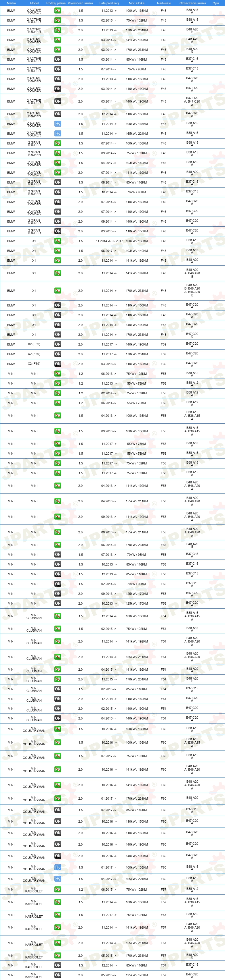This screenshot has height=980, width=225.
Task: Click the Rodzaj paliwa column header
Action: [56, 3]
